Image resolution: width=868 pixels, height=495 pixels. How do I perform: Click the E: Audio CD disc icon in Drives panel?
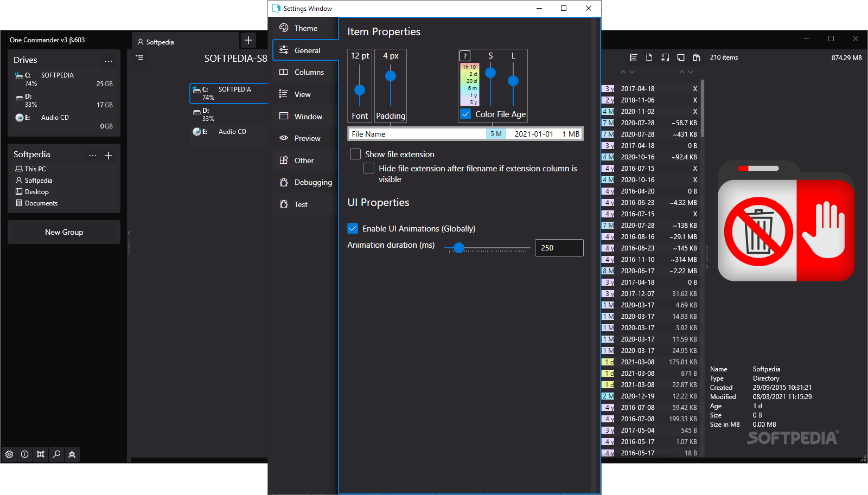[20, 118]
